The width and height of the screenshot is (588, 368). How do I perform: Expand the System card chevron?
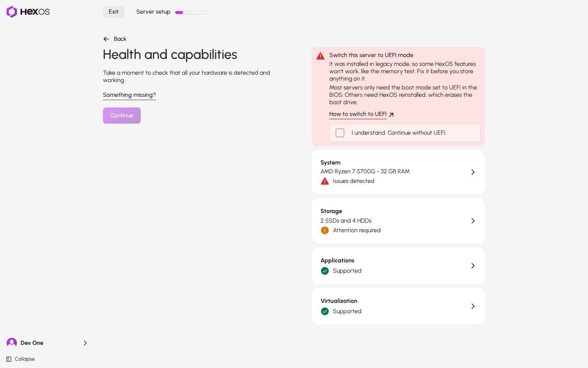click(x=473, y=172)
